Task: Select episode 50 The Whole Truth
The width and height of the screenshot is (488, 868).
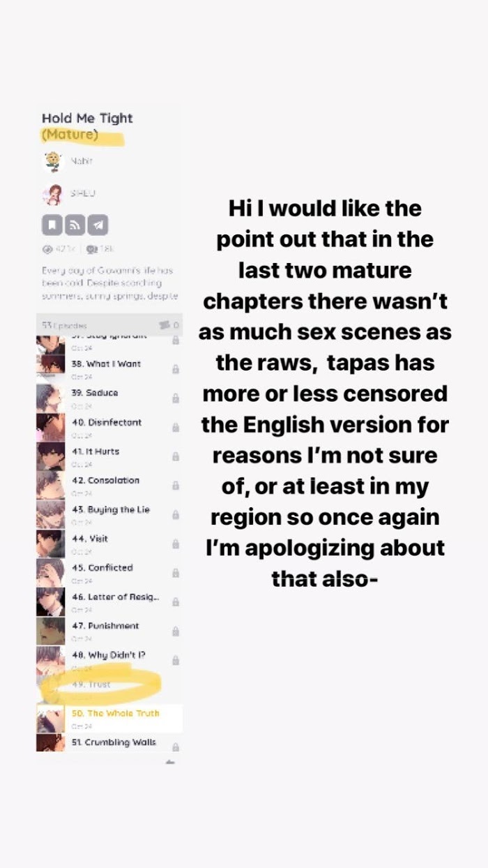Action: coord(115,713)
